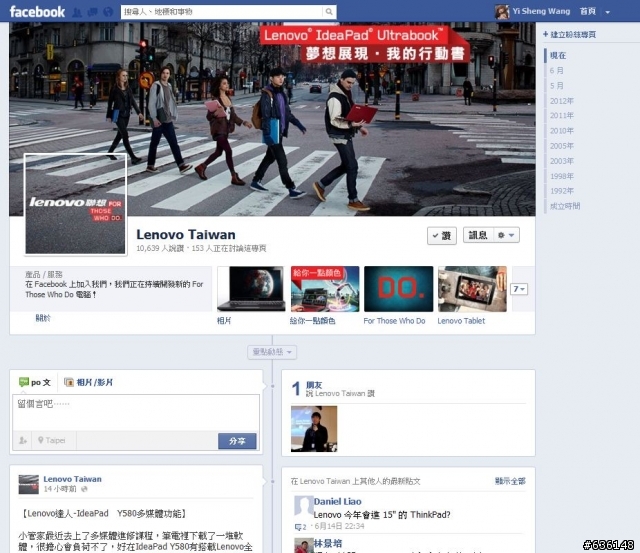This screenshot has width=640, height=553.
Task: Open friend requests icon in top bar
Action: pyautogui.click(x=77, y=12)
